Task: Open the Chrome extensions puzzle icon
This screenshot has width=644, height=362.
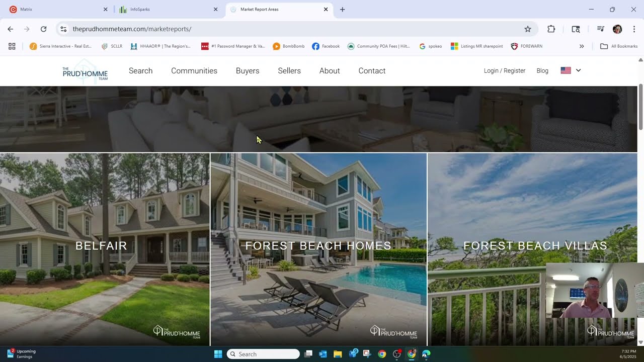Action: (551, 29)
